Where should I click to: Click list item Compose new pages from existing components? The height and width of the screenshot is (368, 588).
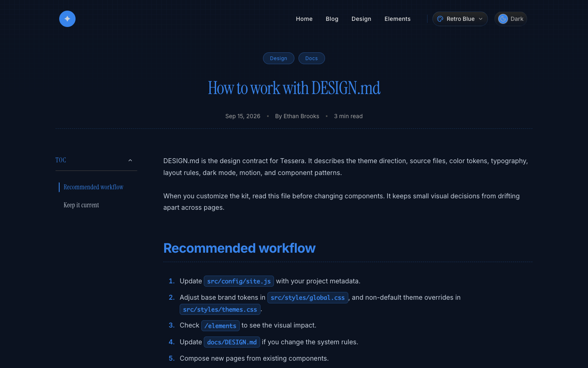pos(254,359)
